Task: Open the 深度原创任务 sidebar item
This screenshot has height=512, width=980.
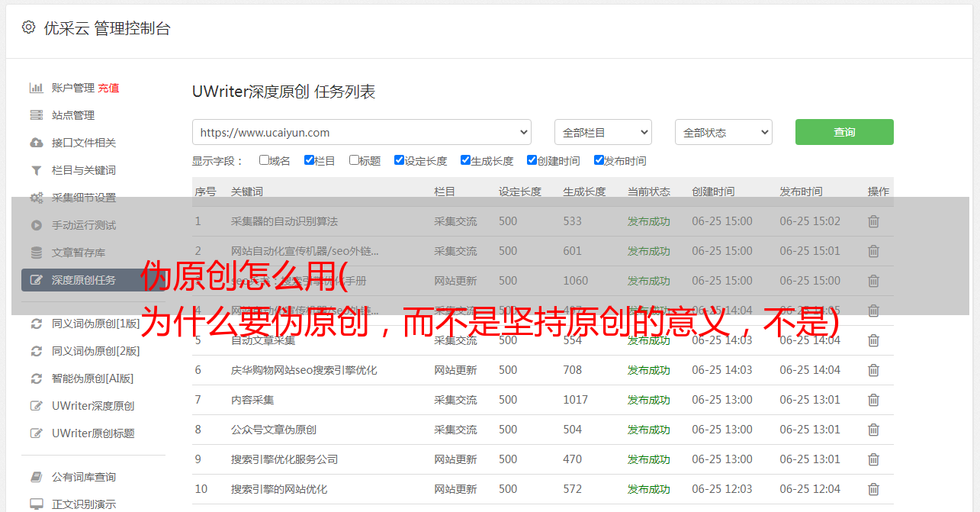Action: pos(93,280)
